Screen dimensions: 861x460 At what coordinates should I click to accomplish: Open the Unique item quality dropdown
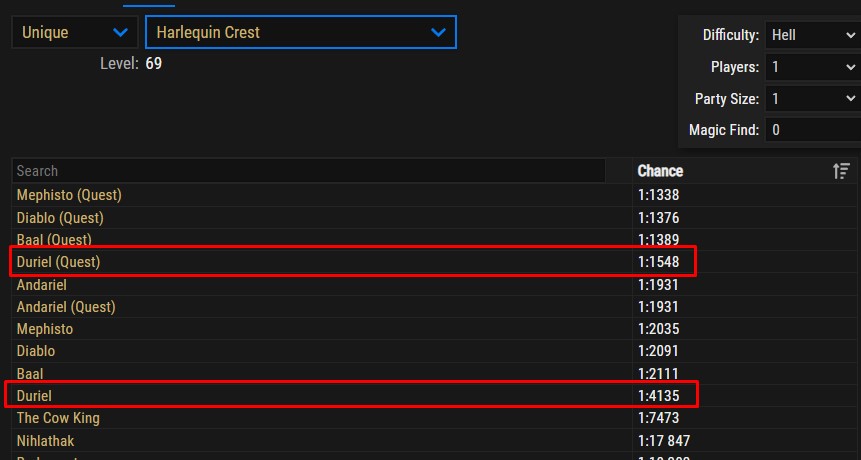(75, 32)
